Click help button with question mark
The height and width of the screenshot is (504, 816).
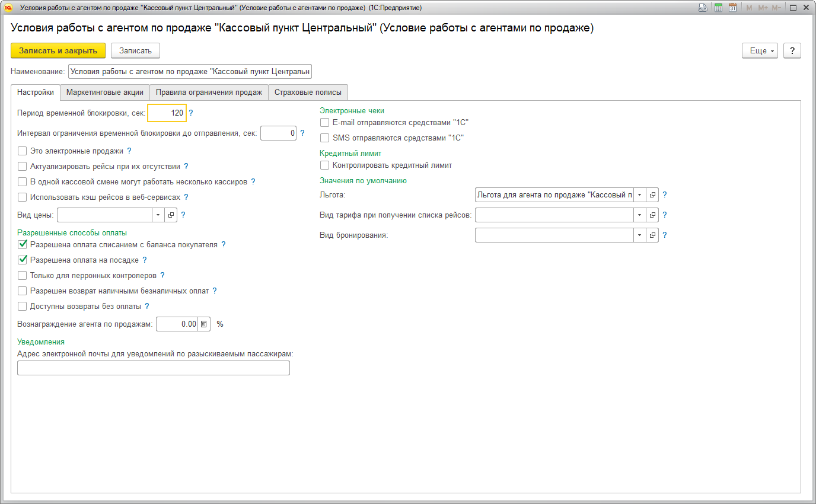pos(792,51)
